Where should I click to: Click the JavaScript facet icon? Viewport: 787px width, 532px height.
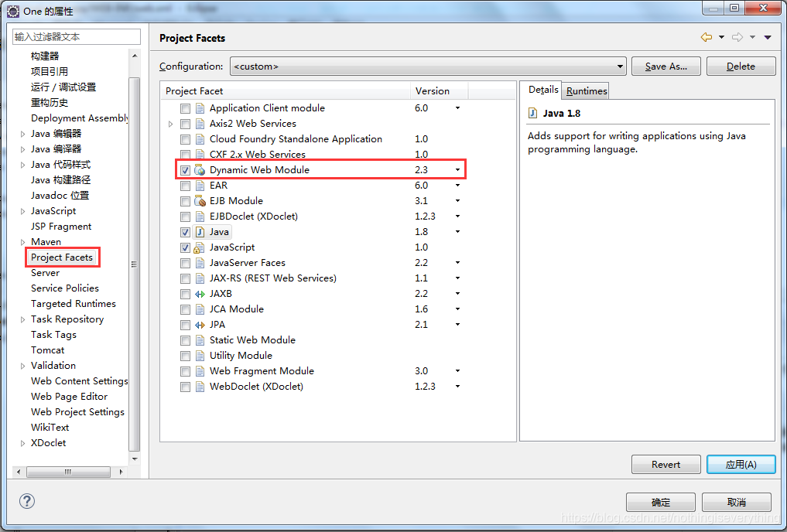click(200, 247)
